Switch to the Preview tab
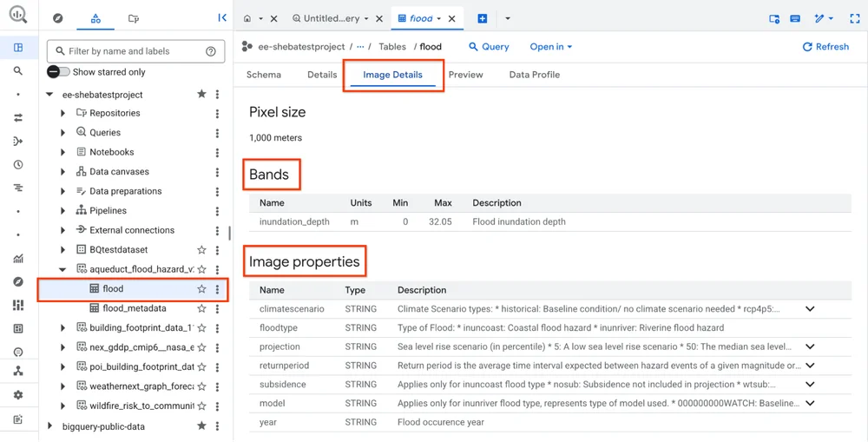This screenshot has width=868, height=442. tap(465, 75)
